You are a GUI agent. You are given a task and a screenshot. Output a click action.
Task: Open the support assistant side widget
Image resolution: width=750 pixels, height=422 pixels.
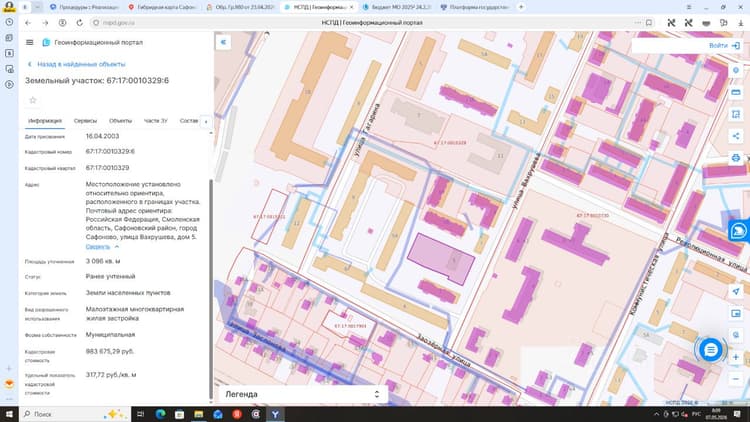tap(739, 231)
